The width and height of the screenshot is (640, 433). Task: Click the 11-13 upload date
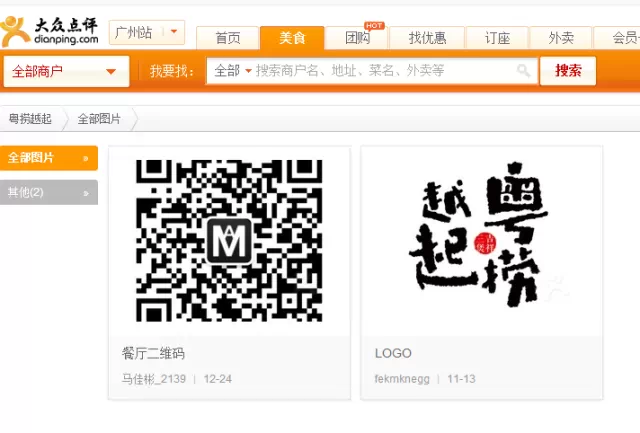point(461,379)
